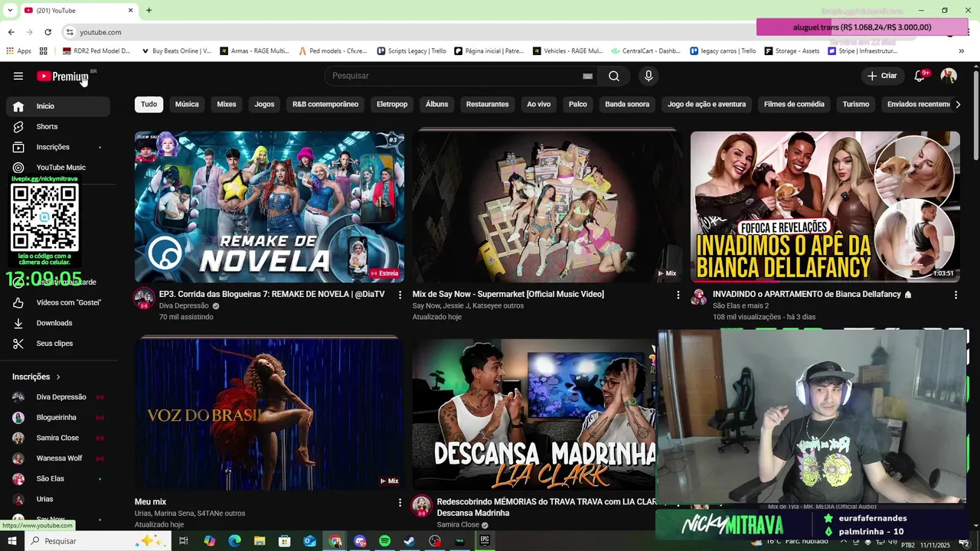This screenshot has height=551, width=980.
Task: Click the browser Back arrow
Action: pyautogui.click(x=11, y=32)
